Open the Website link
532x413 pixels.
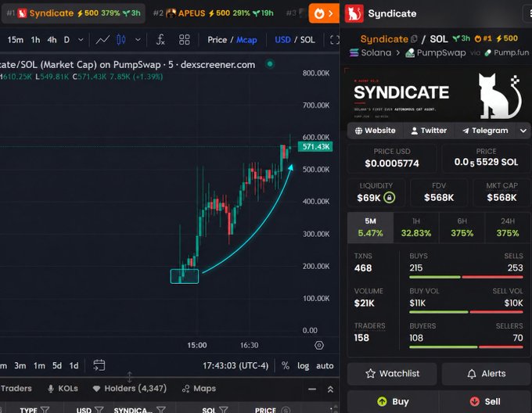(375, 131)
